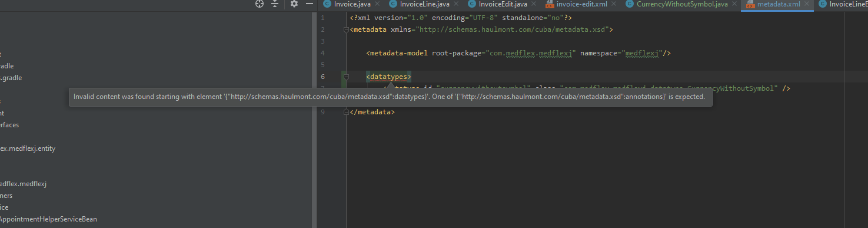Image resolution: width=868 pixels, height=228 pixels.
Task: Click the InvoiceLine.java tab class icon
Action: [394, 4]
